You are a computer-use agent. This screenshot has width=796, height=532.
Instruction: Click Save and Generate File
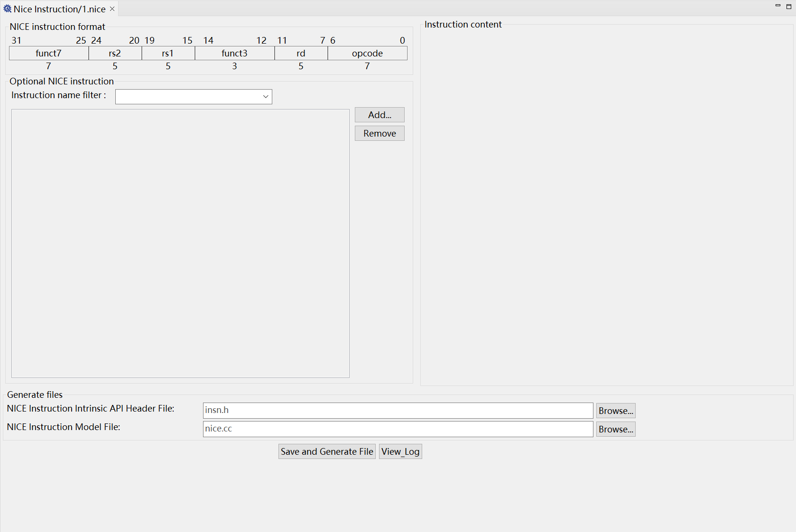[x=327, y=451]
